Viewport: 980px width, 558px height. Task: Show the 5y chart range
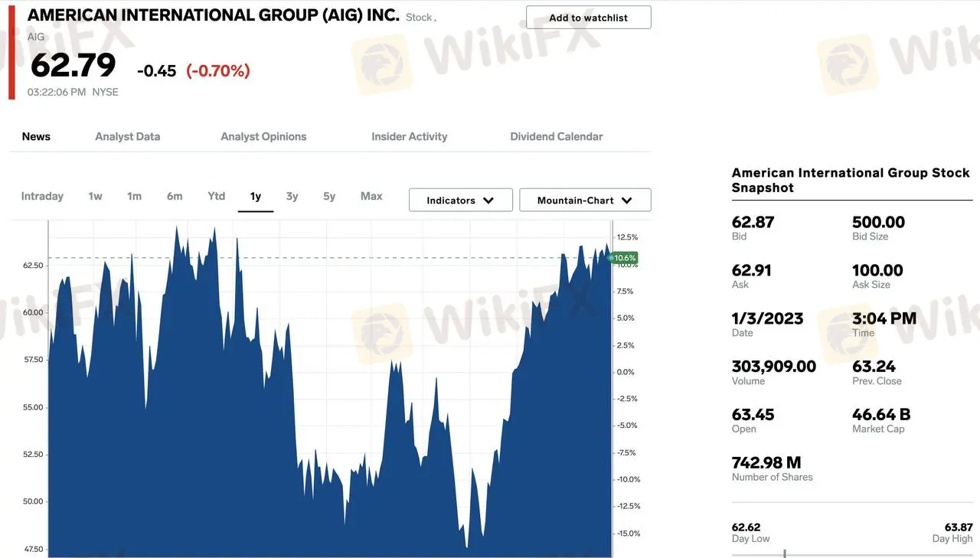pos(329,196)
